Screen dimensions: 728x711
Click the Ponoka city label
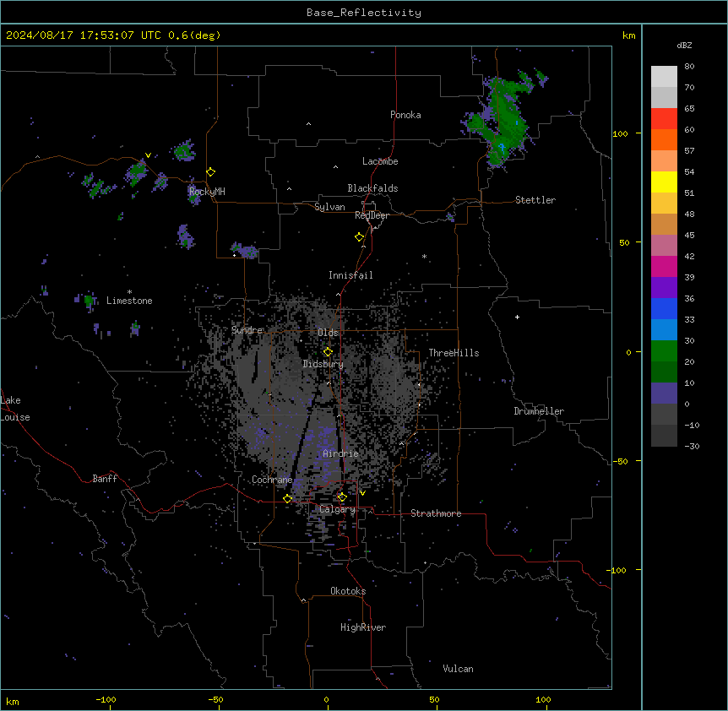click(405, 115)
